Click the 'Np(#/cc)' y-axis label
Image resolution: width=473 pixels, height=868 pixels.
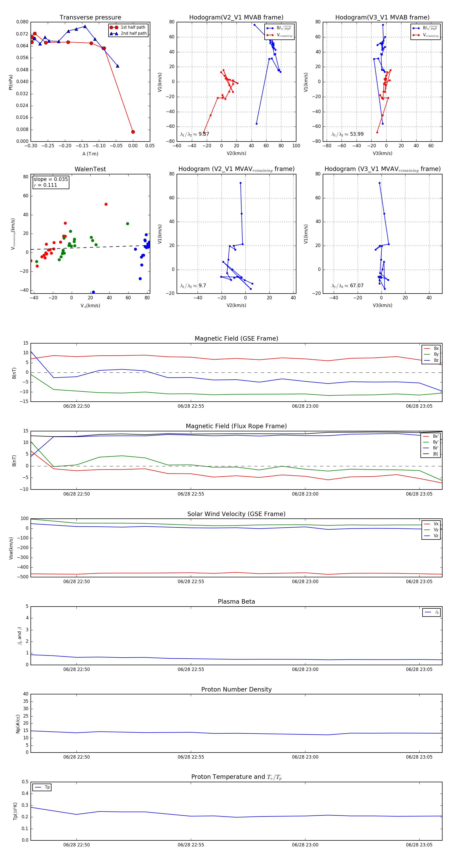tap(18, 723)
